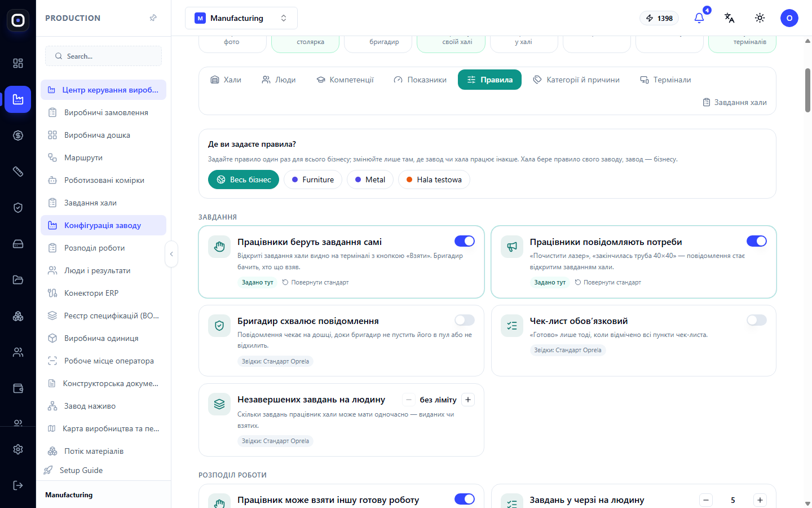Pin the PRODUCTION sidebar panel

point(153,18)
